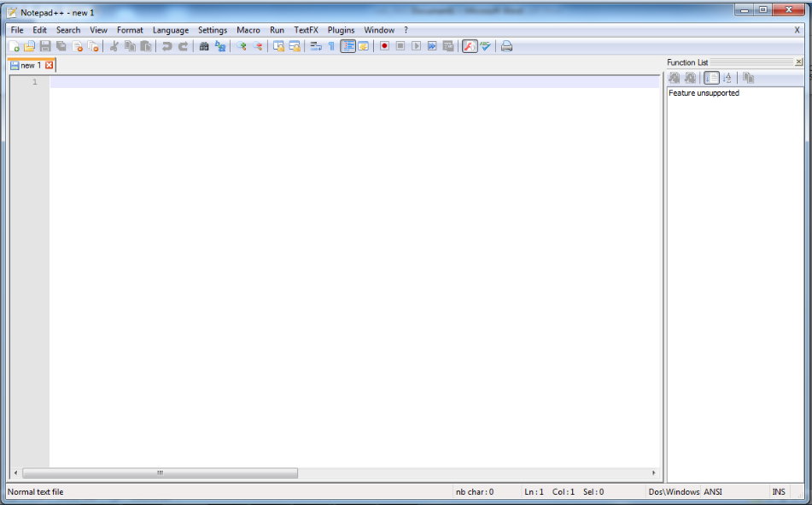Click the Stop Recording macro icon
Image resolution: width=812 pixels, height=505 pixels.
400,46
